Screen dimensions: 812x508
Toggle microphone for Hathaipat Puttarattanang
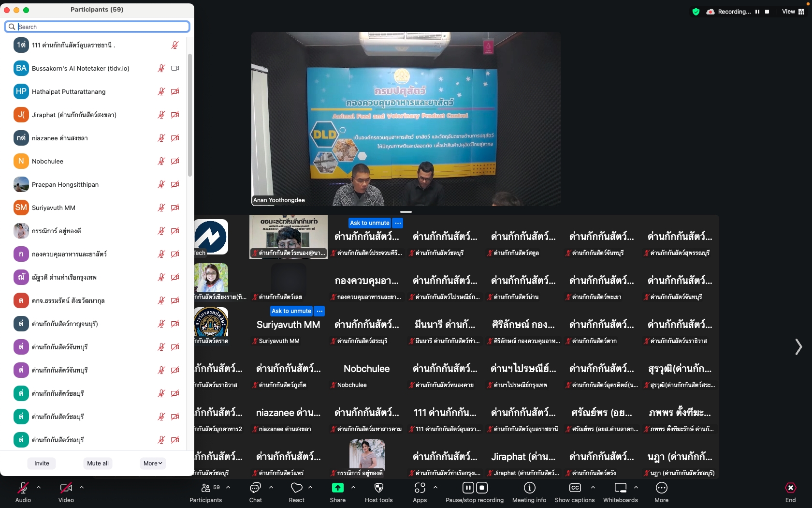coord(161,91)
